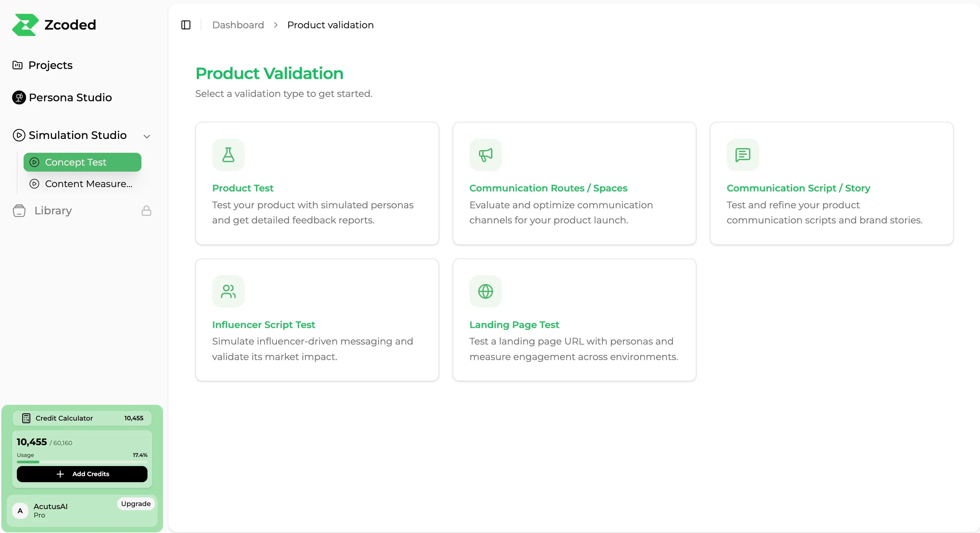Click the Library lock icon
Screen dimensions: 980x533
tap(146, 211)
